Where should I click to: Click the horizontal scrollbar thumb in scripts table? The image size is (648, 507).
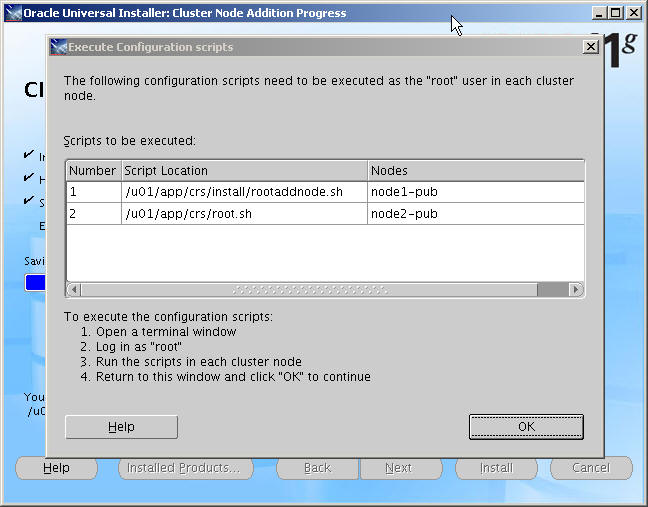(x=309, y=290)
